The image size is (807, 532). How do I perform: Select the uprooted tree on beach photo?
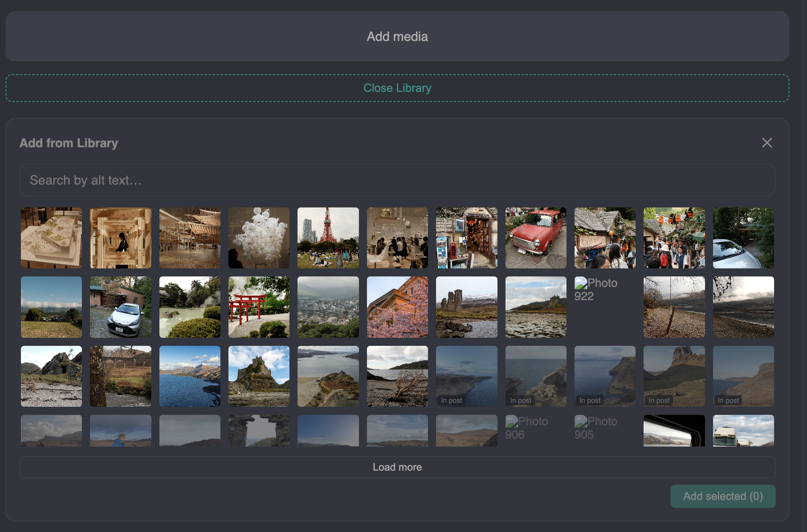point(397,376)
